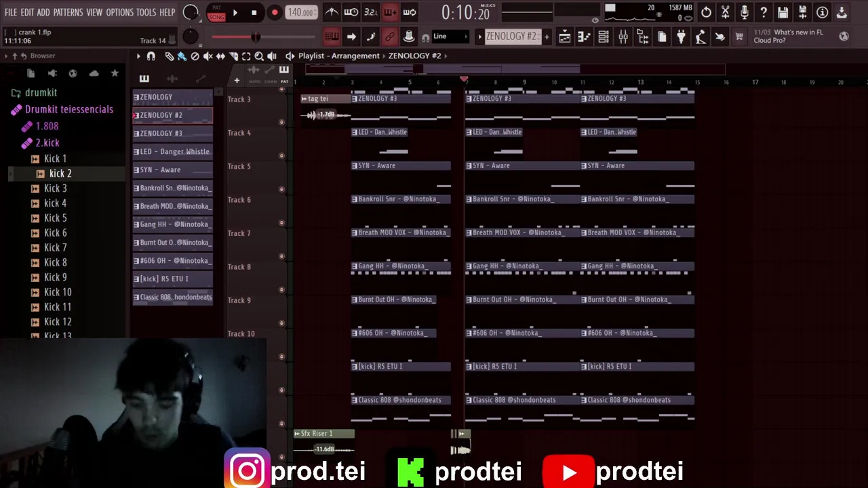Viewport: 868px width, 488px height.
Task: Toggle the metronome
Action: coord(332,12)
